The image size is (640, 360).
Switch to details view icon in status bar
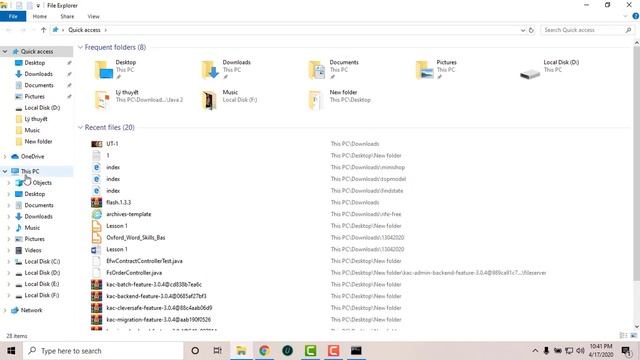(x=623, y=336)
